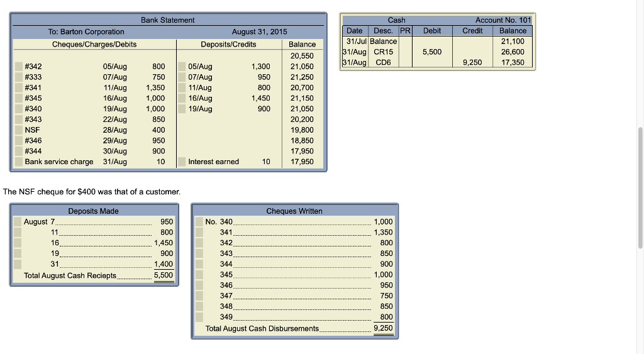Screen dimensions: 644x354
Task: Click the Cheques/Charges/Debits column header
Action: click(x=94, y=45)
